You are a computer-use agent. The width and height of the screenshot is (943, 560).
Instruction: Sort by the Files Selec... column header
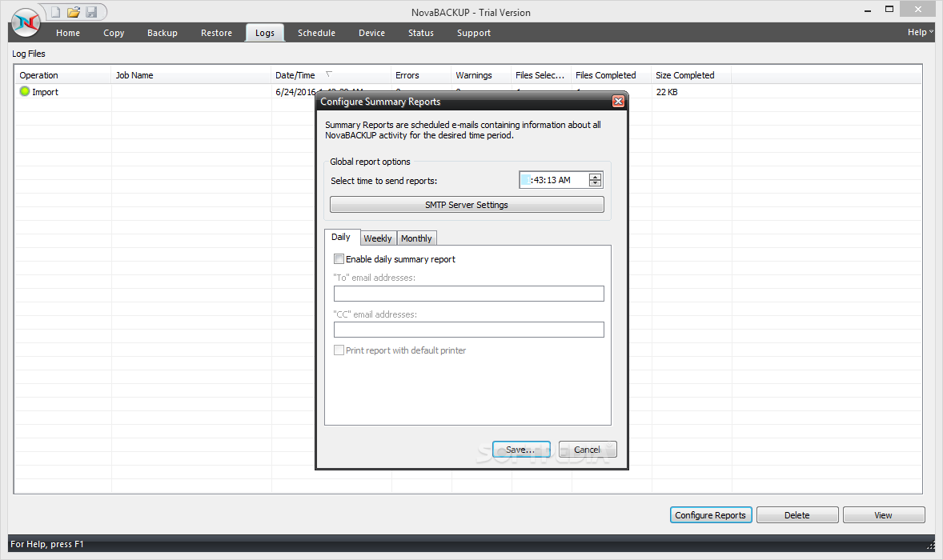click(541, 75)
